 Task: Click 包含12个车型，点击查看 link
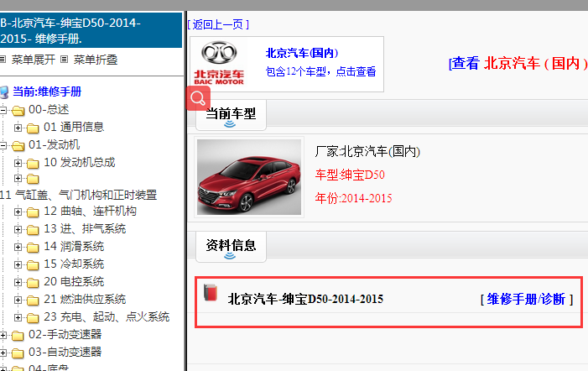[320, 71]
